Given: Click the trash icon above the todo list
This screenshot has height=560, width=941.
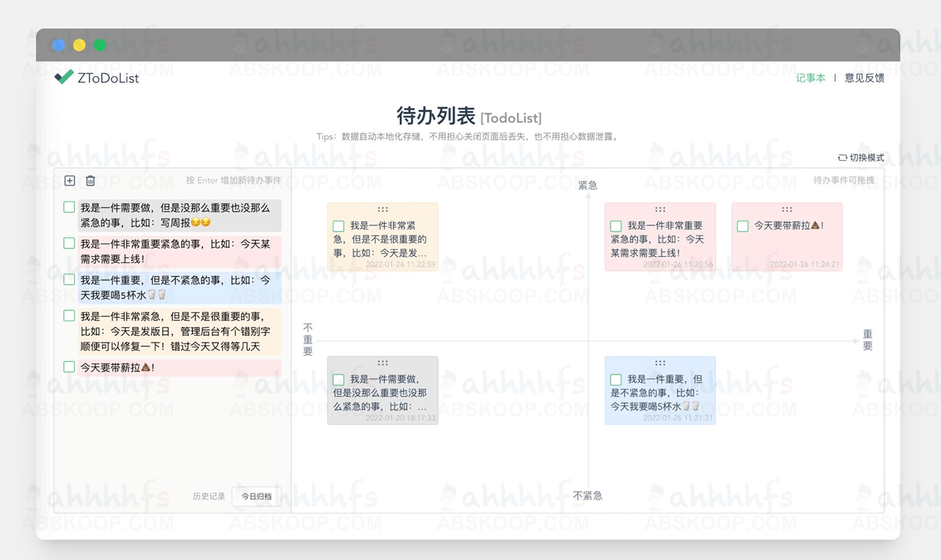Looking at the screenshot, I should pos(90,181).
